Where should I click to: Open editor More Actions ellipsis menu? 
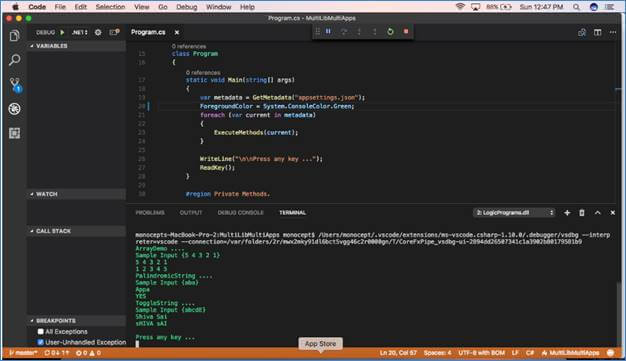tap(613, 32)
